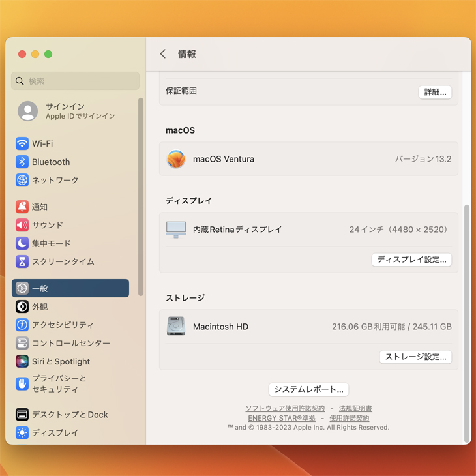Open the ネットワーク globe icon

[22, 180]
